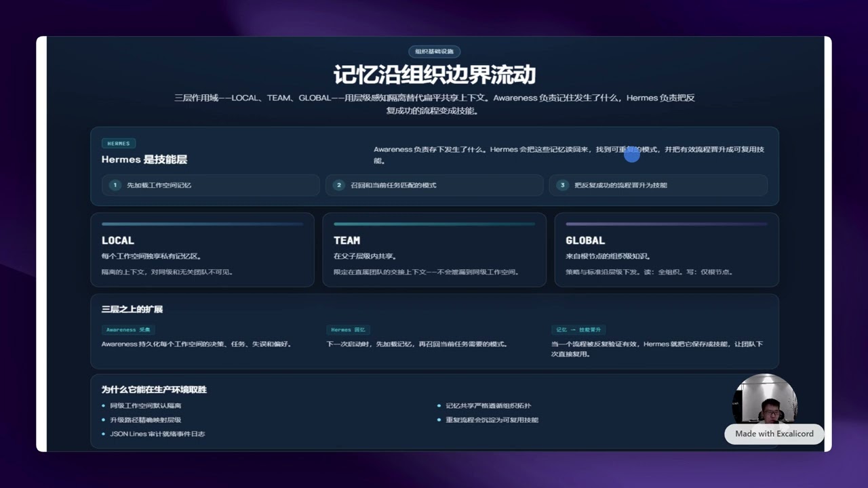Click the text '每个工作空间独享私有记忆区。'
This screenshot has width=868, height=488.
coord(151,257)
